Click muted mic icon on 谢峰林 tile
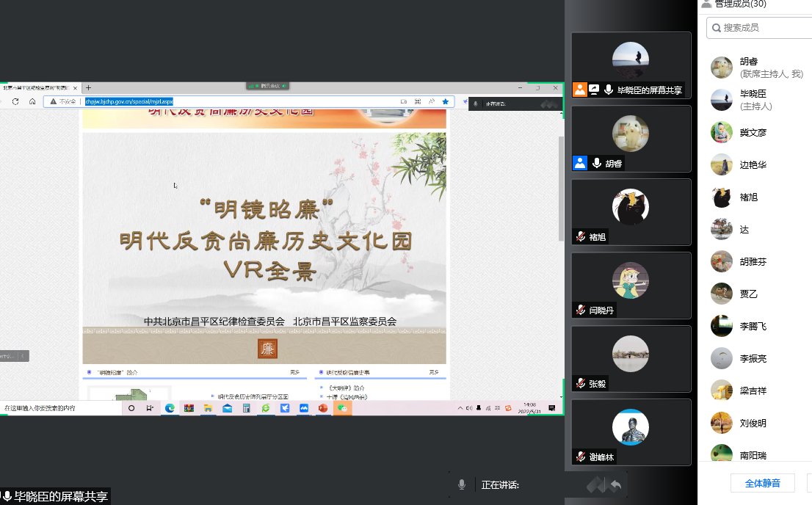The image size is (812, 505). (x=581, y=457)
